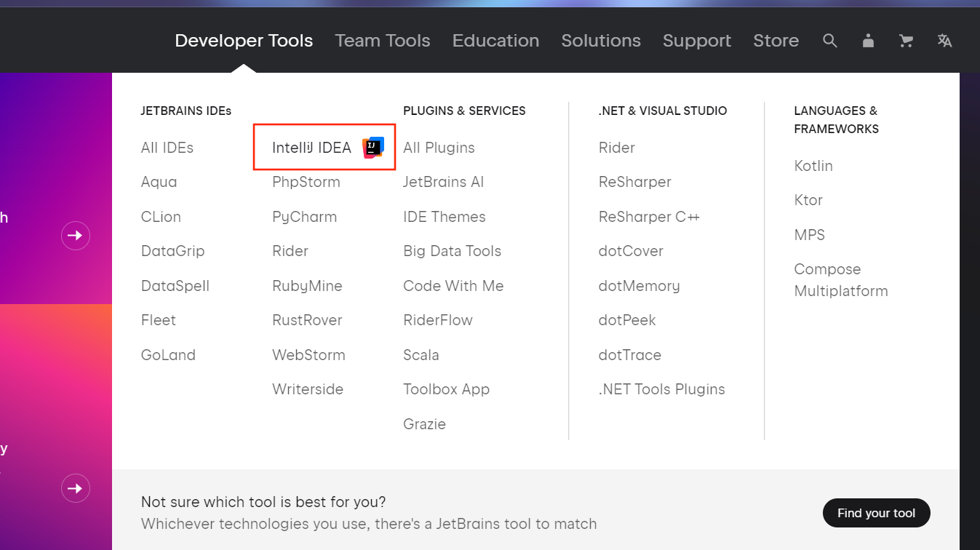Open Code With Me link
Viewport: 980px width, 550px height.
pyautogui.click(x=453, y=286)
